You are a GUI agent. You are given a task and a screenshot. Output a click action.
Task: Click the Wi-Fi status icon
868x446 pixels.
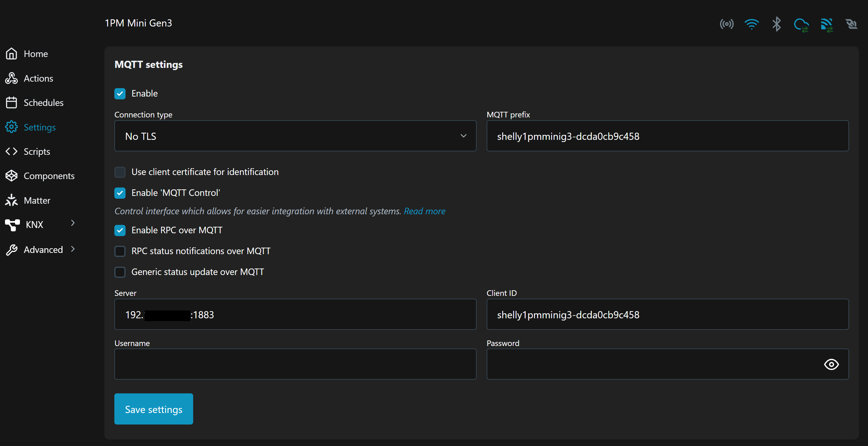(x=751, y=24)
